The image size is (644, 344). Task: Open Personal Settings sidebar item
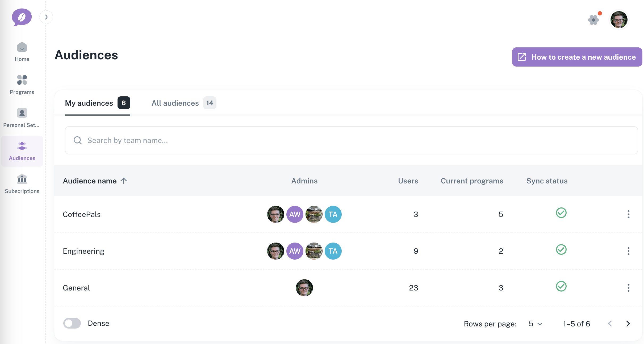click(x=22, y=118)
